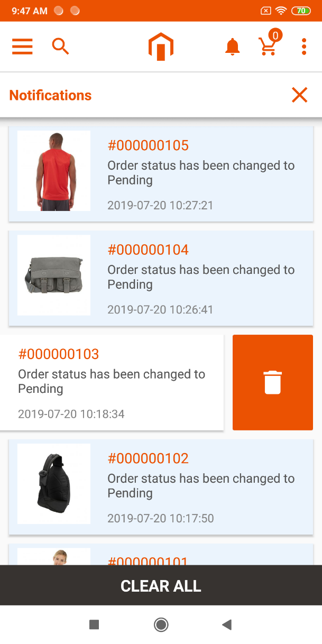Open order #000000104 notification

(201, 277)
